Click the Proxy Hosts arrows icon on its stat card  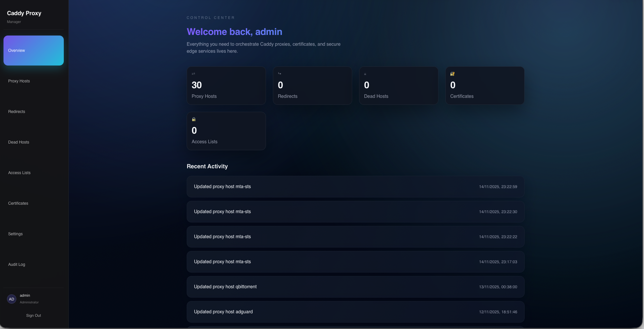pos(193,74)
